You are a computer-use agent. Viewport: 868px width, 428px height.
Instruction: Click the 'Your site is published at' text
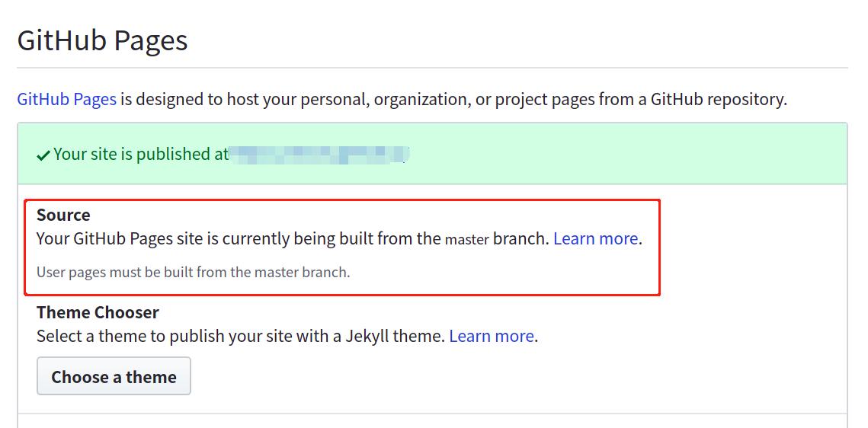[141, 154]
